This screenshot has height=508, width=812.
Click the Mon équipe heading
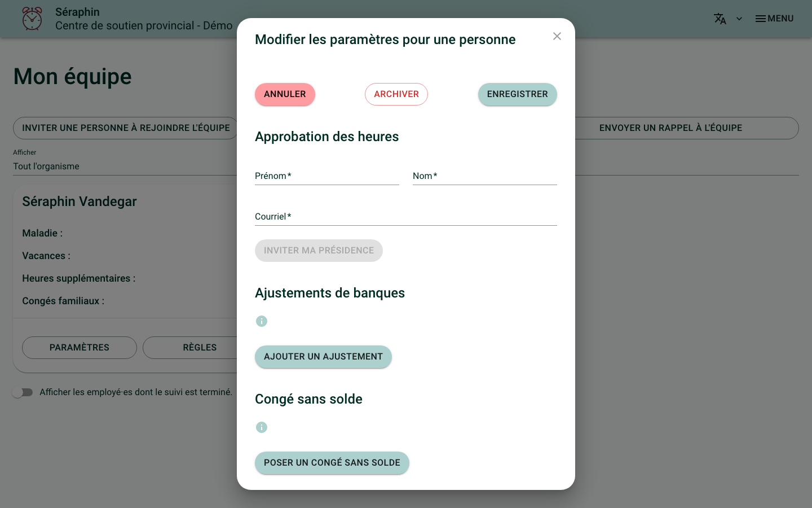click(x=73, y=76)
